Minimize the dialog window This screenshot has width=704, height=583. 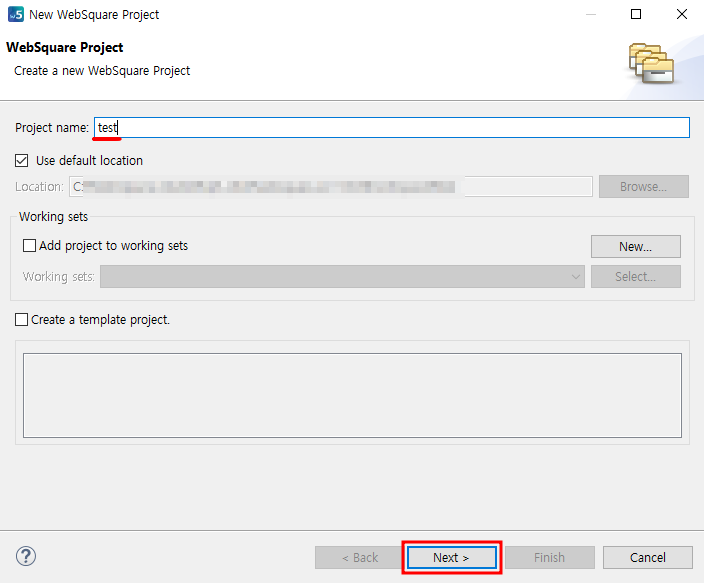591,14
